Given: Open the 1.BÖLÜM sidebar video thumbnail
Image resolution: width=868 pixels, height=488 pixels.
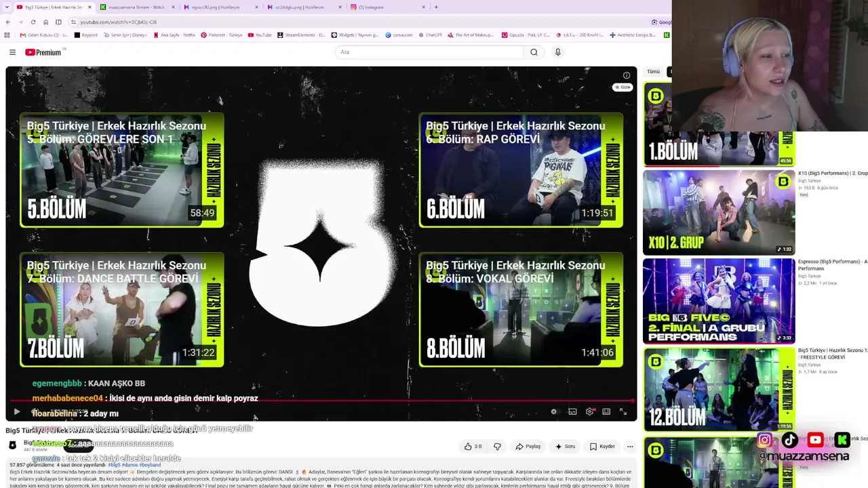Looking at the screenshot, I should tap(719, 124).
